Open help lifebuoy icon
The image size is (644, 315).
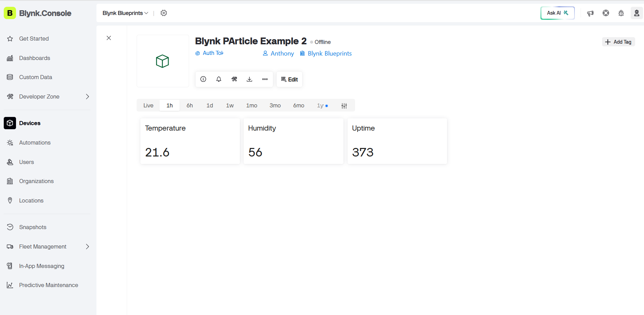[606, 13]
